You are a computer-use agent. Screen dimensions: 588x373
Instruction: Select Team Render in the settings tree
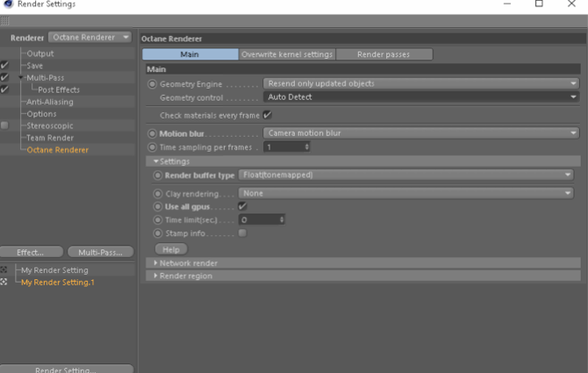tap(50, 138)
